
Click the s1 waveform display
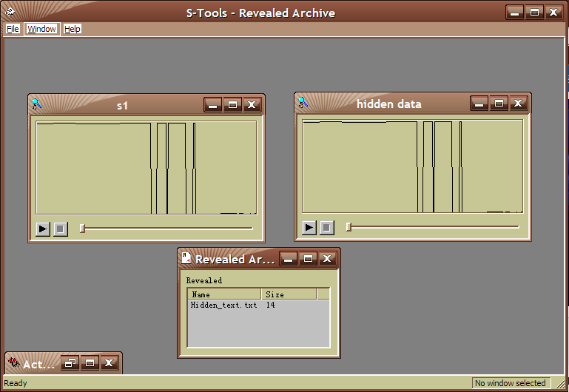point(147,168)
